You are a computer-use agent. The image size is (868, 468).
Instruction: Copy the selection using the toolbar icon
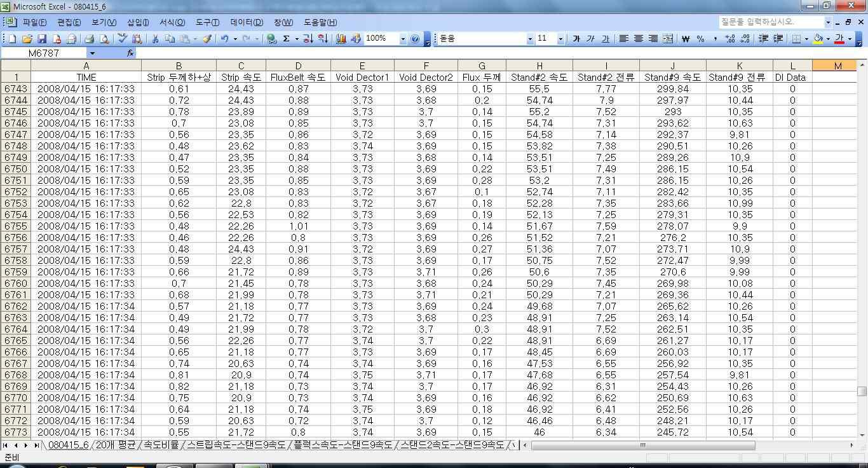(170, 39)
